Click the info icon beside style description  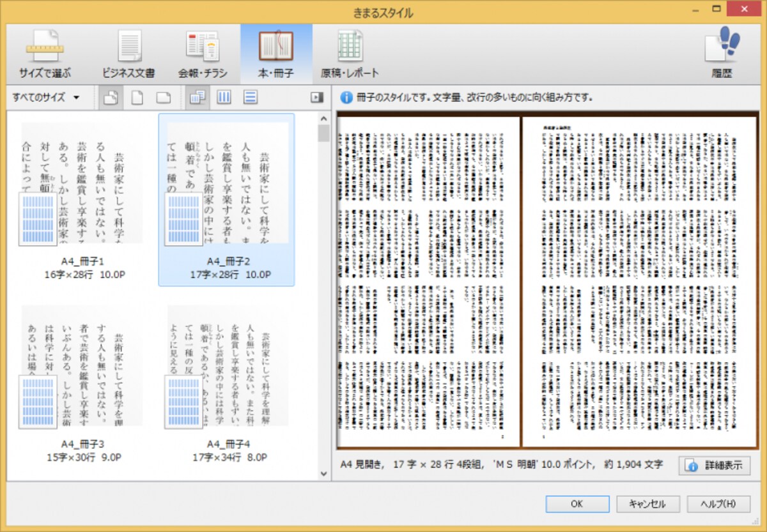point(346,98)
